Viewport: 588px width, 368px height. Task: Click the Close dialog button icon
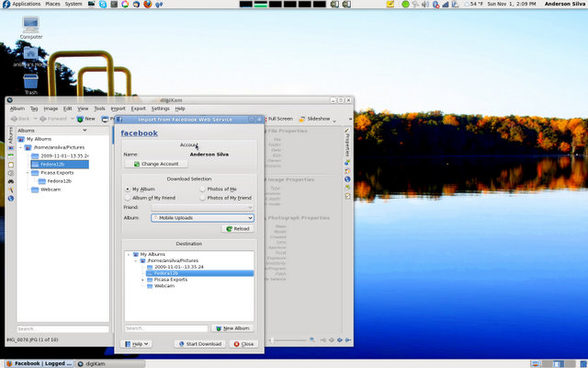coord(243,343)
